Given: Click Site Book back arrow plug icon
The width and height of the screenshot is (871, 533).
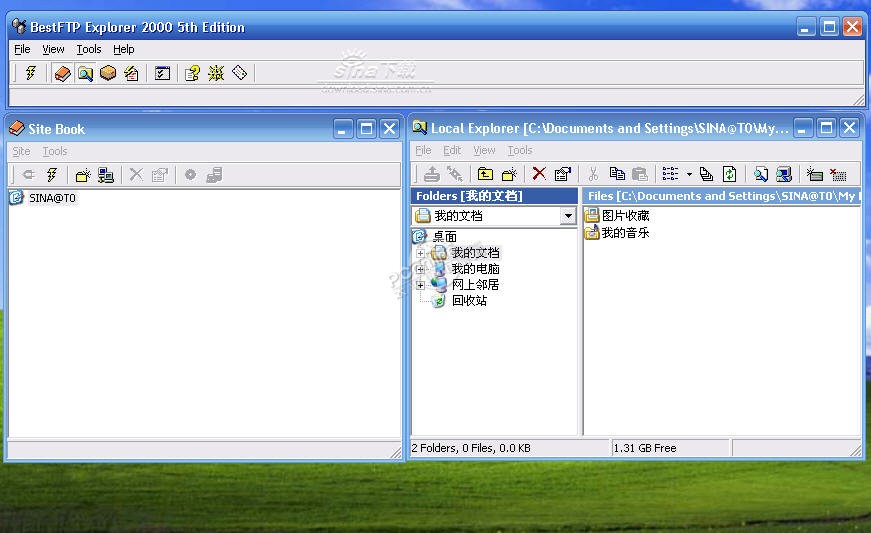Looking at the screenshot, I should tap(28, 175).
